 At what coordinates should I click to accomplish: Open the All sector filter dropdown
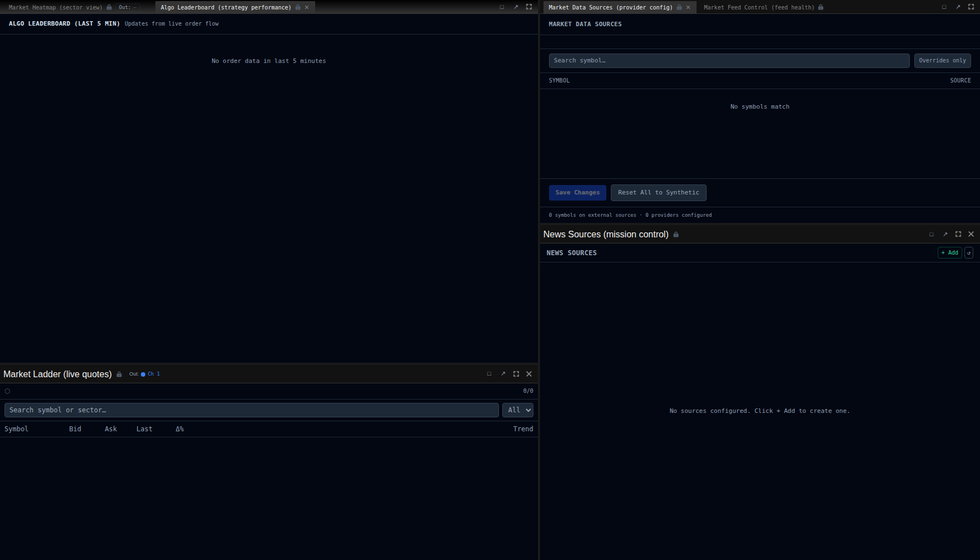point(518,410)
